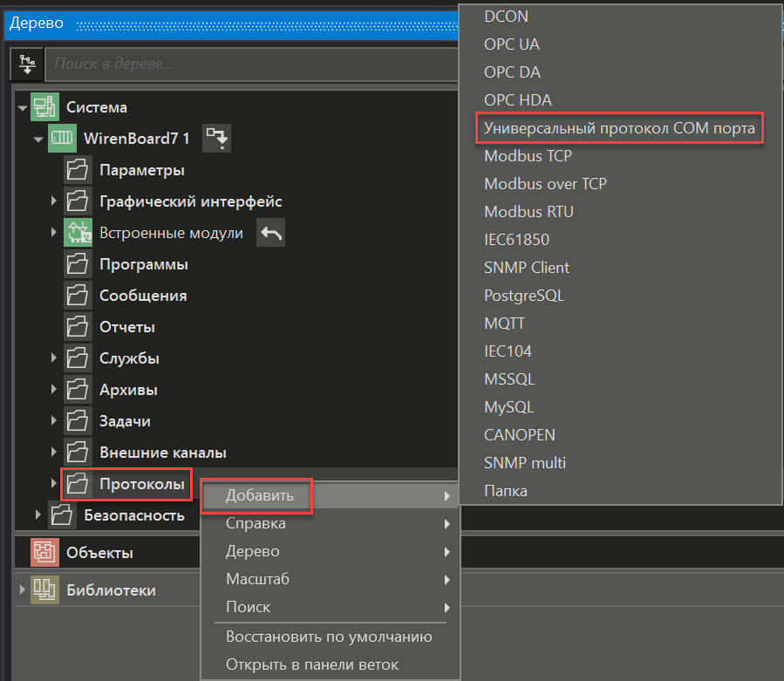
Task: Select the Программы tree item label
Action: point(144,264)
